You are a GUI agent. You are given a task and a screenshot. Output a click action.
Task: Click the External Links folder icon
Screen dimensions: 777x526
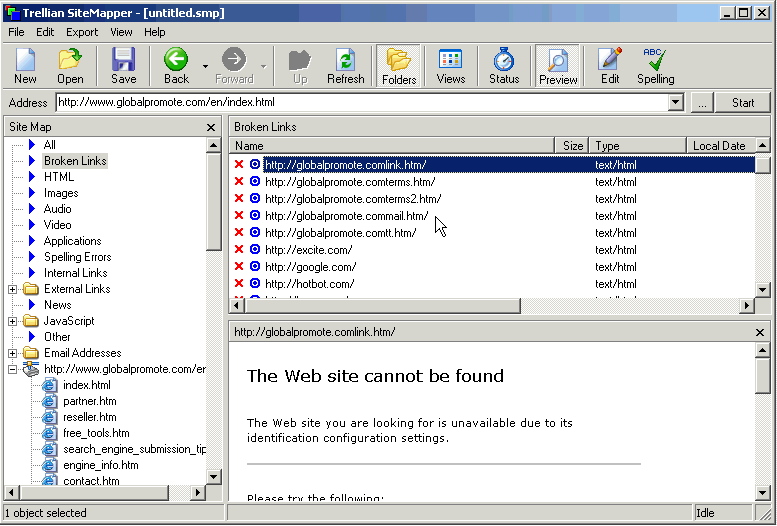(31, 289)
